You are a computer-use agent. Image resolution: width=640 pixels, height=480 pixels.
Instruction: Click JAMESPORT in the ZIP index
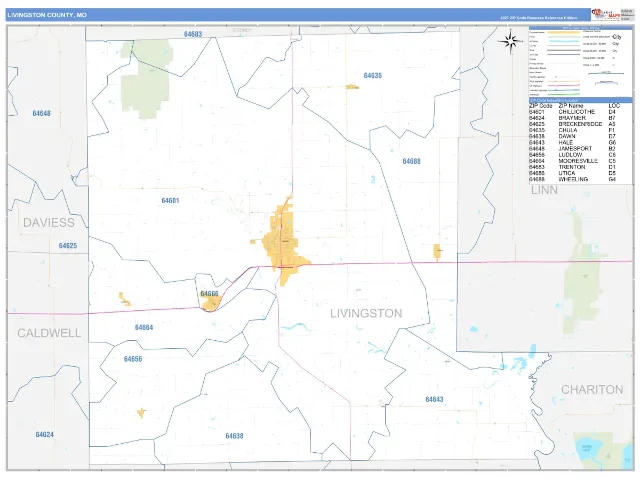tap(575, 149)
